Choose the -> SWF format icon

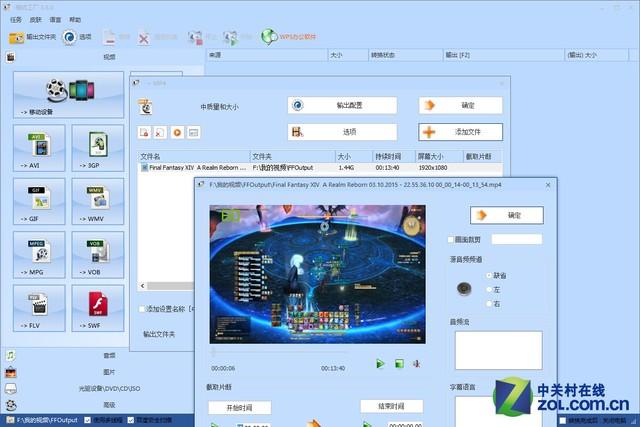pos(98,308)
